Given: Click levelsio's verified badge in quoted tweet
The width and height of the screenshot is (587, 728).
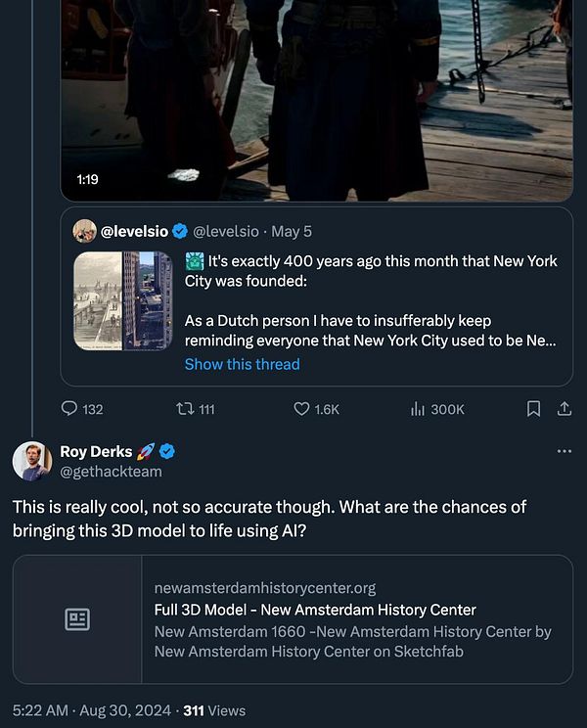Looking at the screenshot, I should (x=180, y=231).
